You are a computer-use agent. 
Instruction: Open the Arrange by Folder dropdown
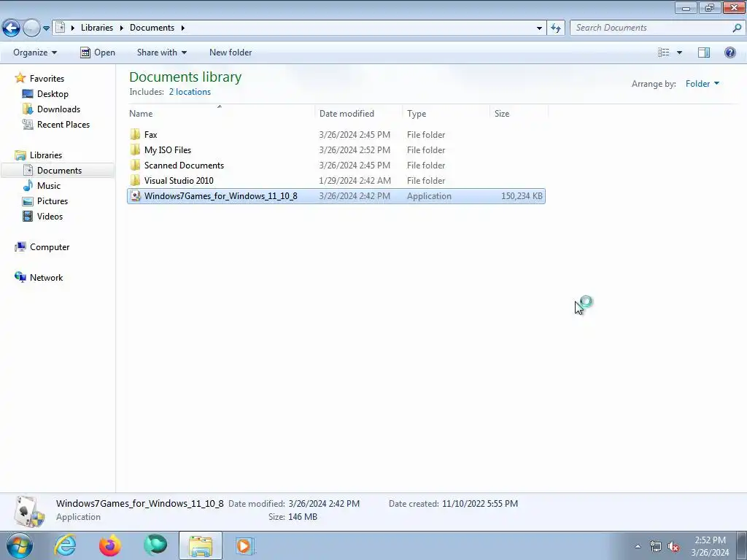click(x=703, y=84)
